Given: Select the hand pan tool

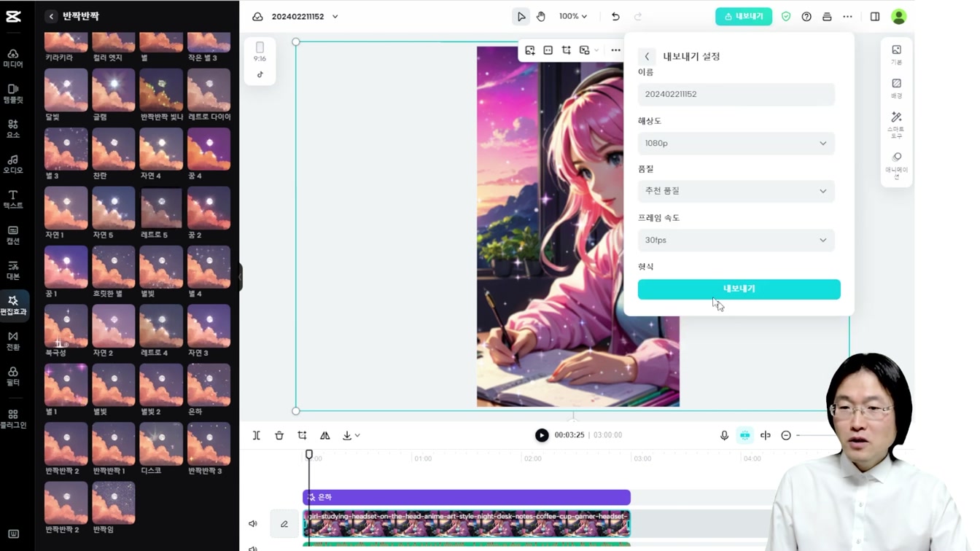Looking at the screenshot, I should 541,17.
